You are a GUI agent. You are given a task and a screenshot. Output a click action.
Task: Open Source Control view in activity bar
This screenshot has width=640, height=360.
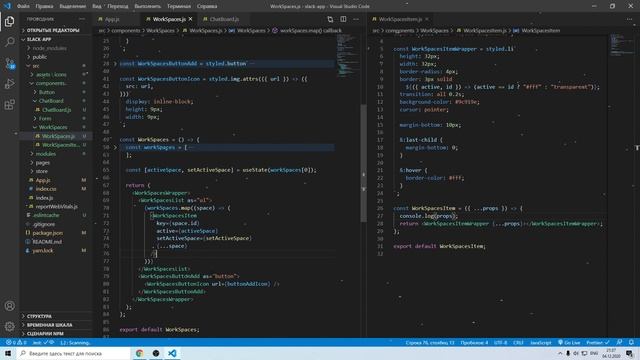pyautogui.click(x=9, y=63)
